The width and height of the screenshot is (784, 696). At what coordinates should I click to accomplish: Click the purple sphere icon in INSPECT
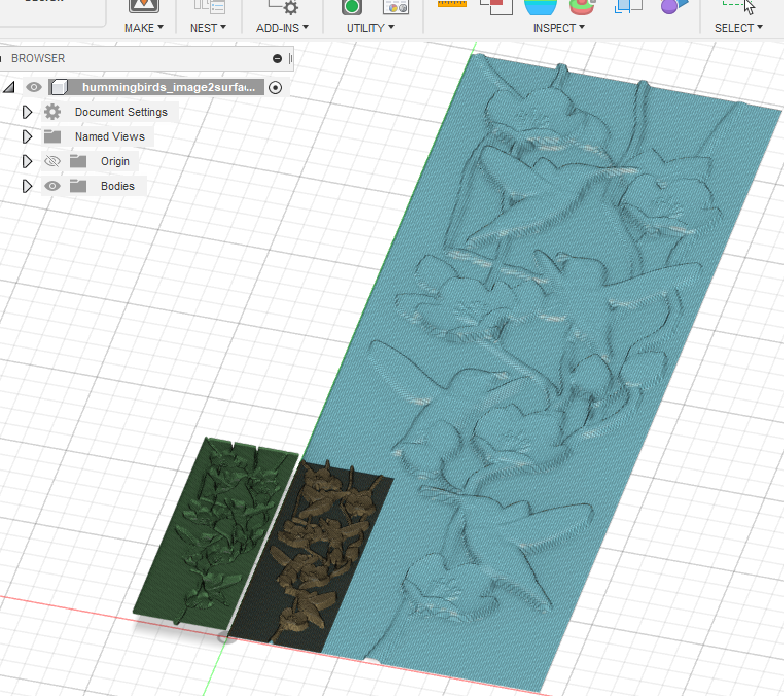point(674,6)
